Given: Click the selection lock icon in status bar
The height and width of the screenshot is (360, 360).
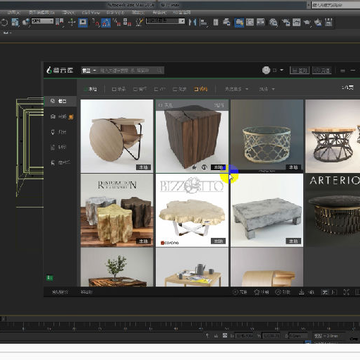Looking at the screenshot, I should click(x=217, y=335).
